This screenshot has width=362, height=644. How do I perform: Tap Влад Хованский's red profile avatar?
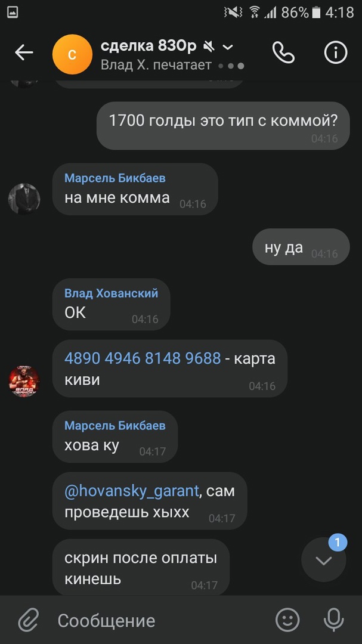point(24,381)
